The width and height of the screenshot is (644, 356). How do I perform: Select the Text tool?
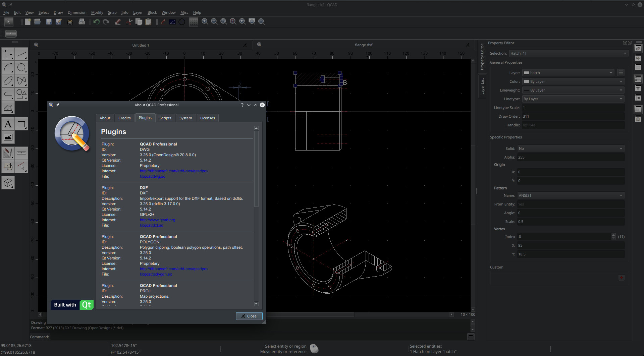(x=8, y=124)
